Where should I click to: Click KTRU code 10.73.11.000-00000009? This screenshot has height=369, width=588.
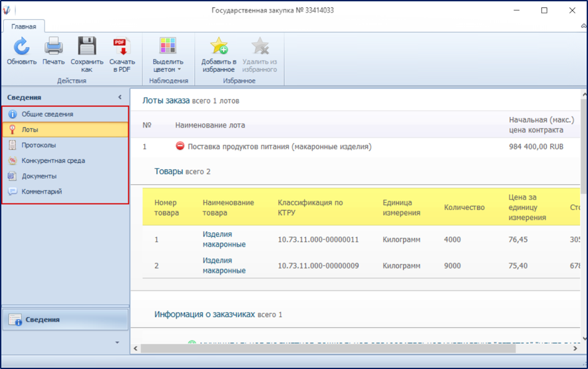pos(318,266)
